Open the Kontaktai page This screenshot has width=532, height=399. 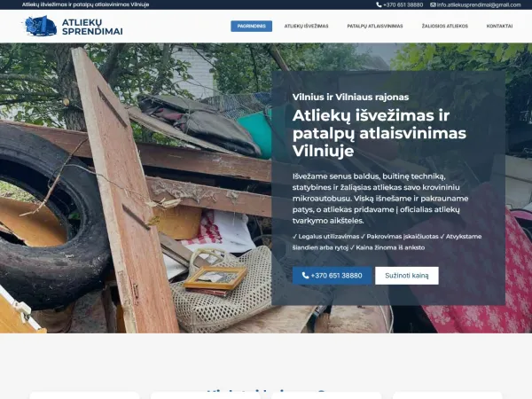[499, 26]
